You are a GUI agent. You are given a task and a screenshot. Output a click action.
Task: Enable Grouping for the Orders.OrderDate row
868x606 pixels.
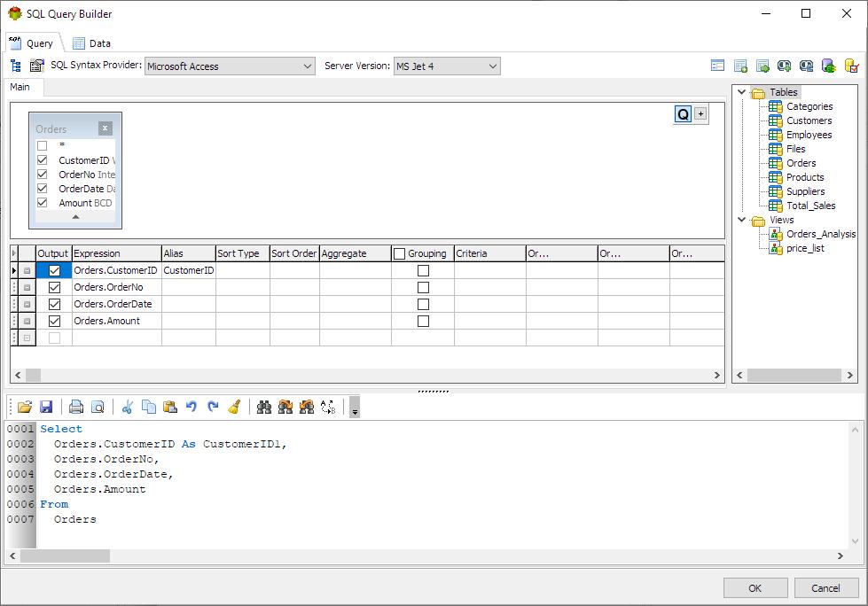(423, 304)
